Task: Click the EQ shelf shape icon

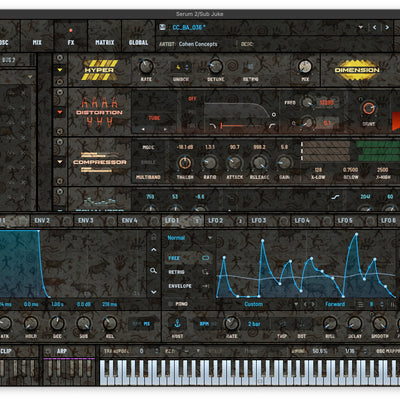Action: click(x=336, y=197)
